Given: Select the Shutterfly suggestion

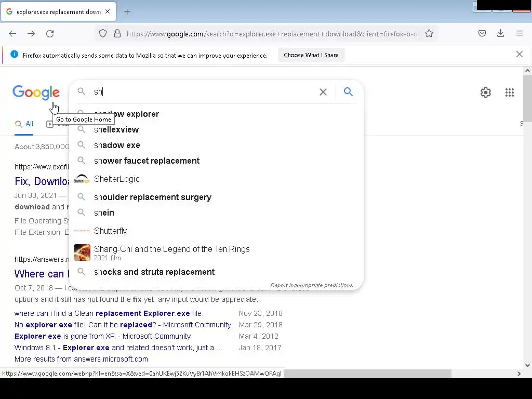Looking at the screenshot, I should click(216, 231).
